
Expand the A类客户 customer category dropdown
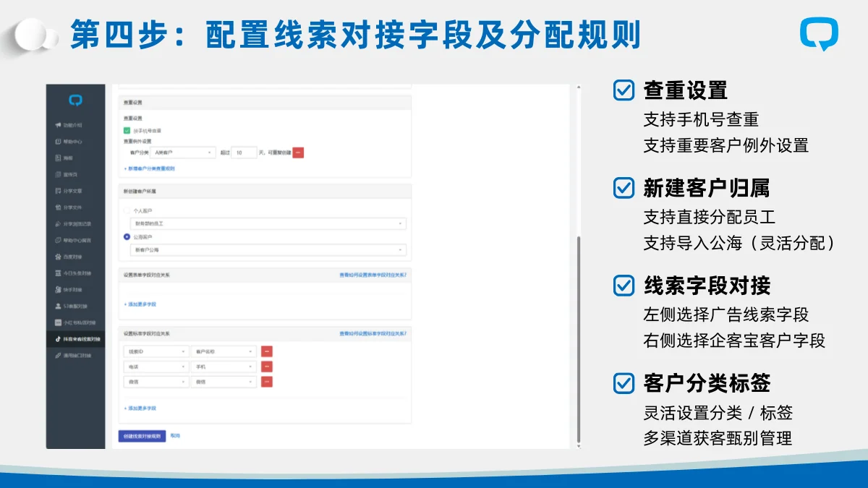(183, 153)
